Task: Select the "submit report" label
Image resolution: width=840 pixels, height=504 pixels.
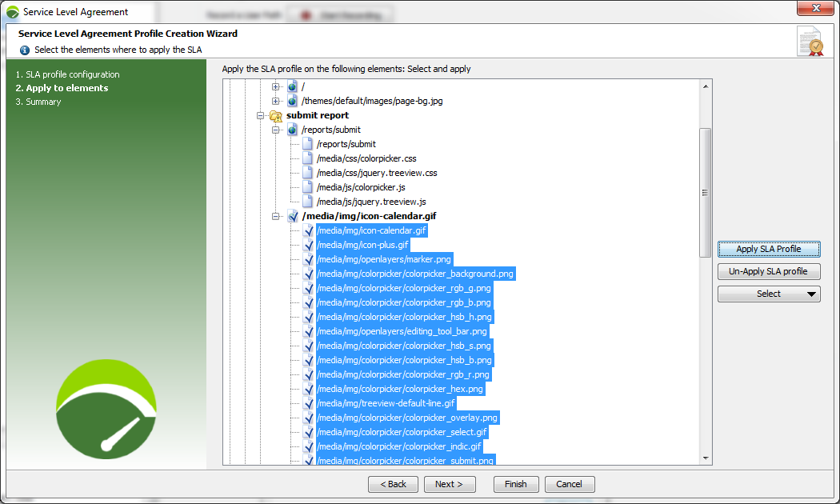Action: coord(318,116)
